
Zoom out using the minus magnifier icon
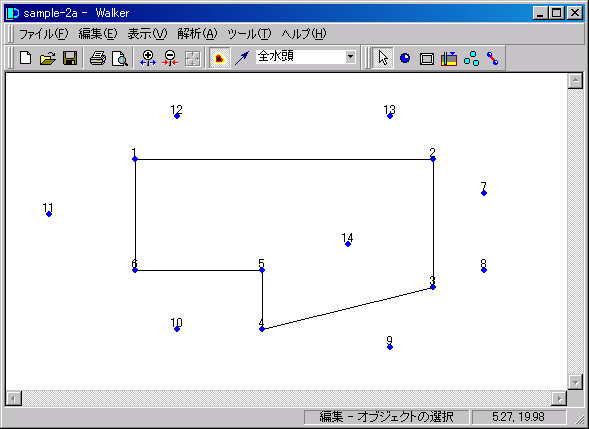[170, 58]
